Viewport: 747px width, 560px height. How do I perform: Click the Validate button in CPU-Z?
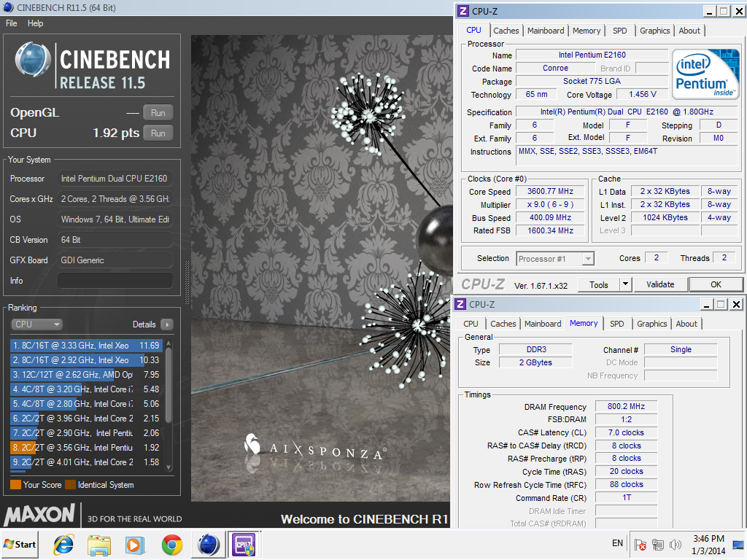click(x=660, y=285)
